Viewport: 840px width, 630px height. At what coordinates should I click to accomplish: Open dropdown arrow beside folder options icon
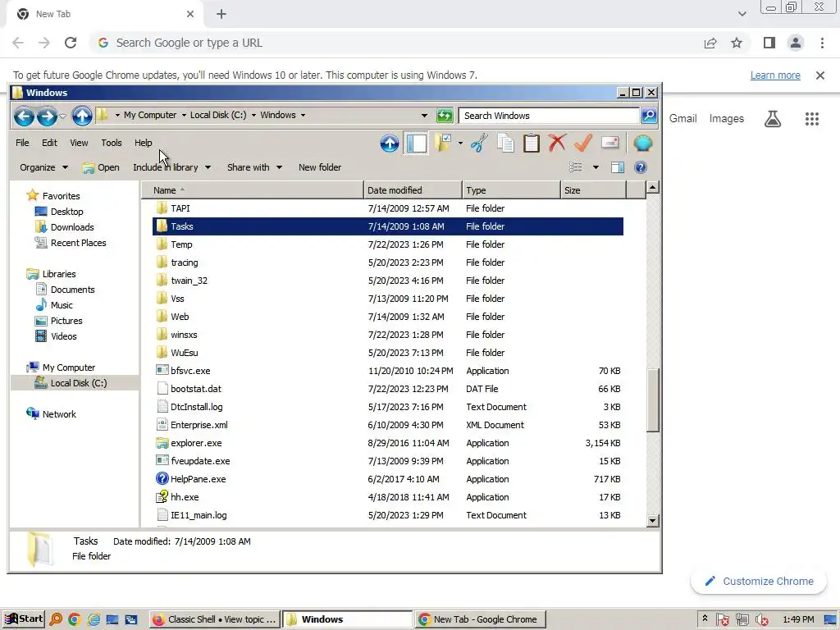click(x=460, y=143)
